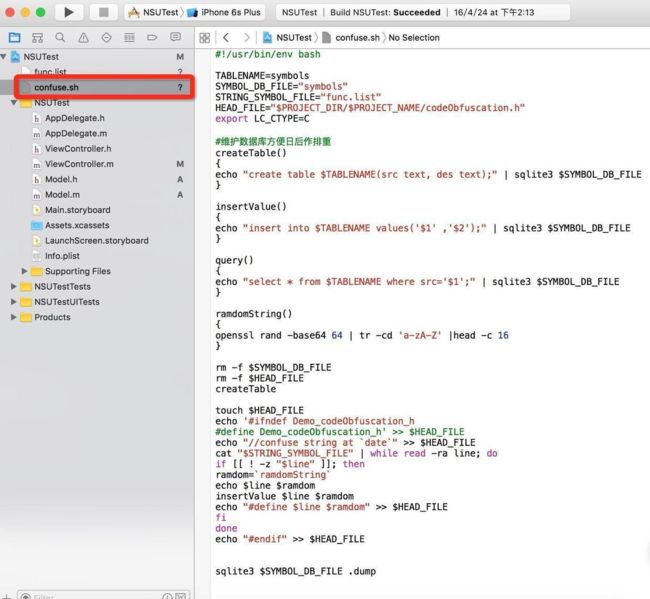Viewport: 650px width, 599px height.
Task: Click the insertValue() function definition
Action: click(x=251, y=206)
